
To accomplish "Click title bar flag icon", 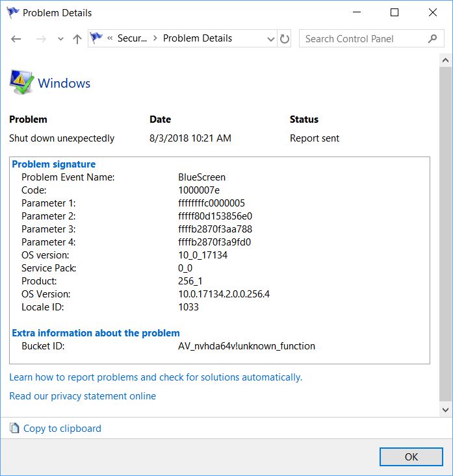I will (13, 12).
